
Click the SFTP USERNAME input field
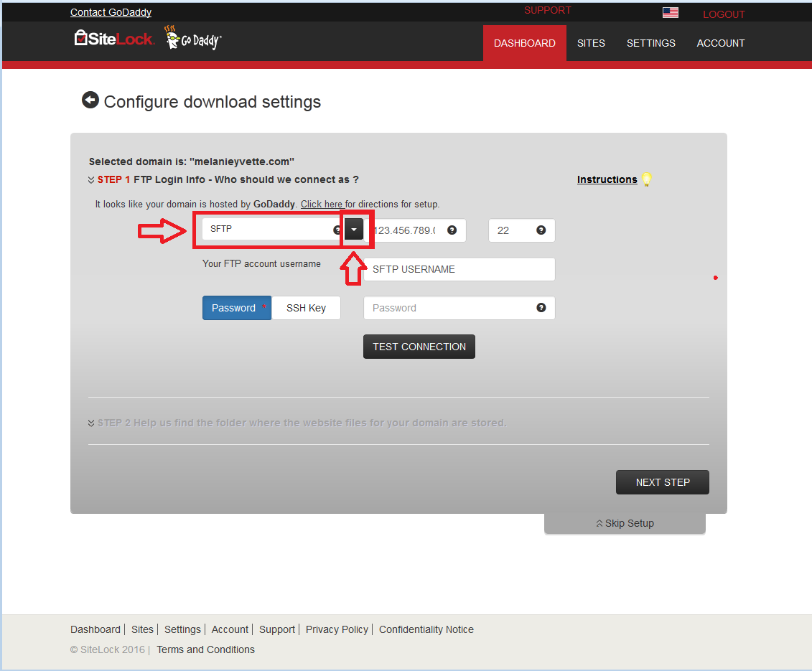pos(459,269)
